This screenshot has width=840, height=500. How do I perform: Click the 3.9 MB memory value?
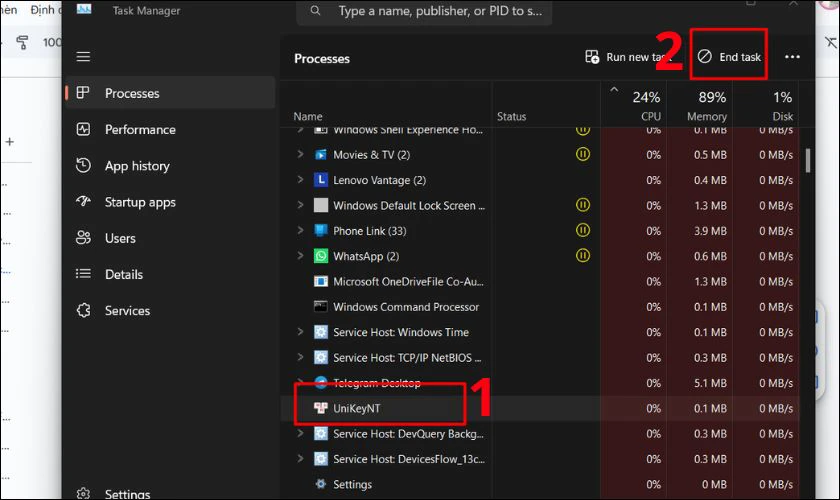[x=710, y=231]
